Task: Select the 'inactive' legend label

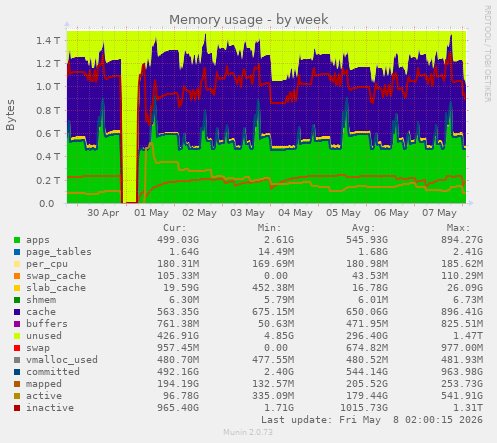Action: coord(50,408)
